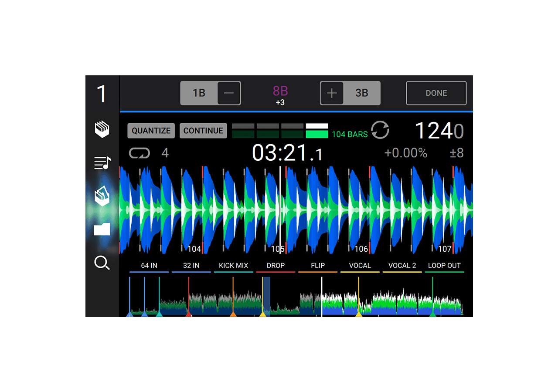Click the plus button next to 3B
558x392 pixels.
pyautogui.click(x=332, y=93)
